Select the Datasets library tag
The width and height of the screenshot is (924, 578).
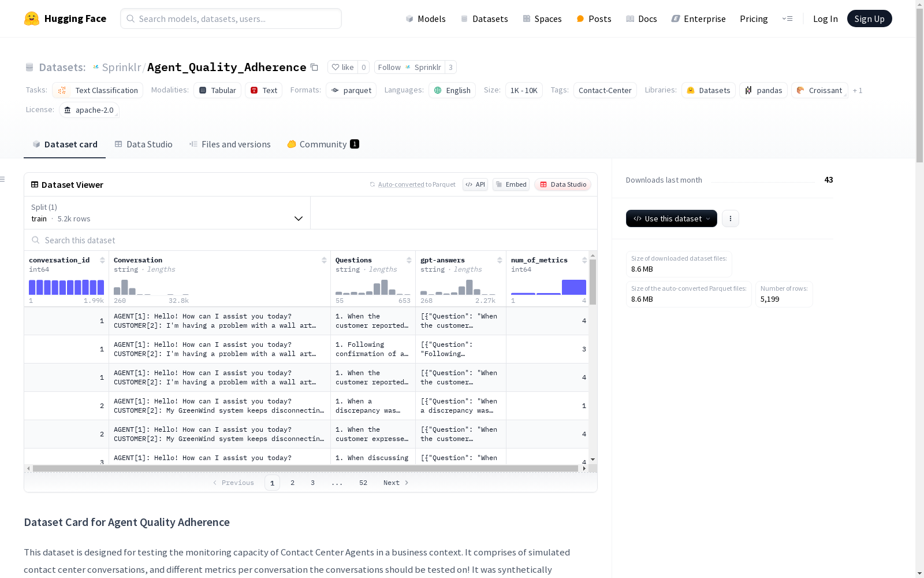click(709, 90)
